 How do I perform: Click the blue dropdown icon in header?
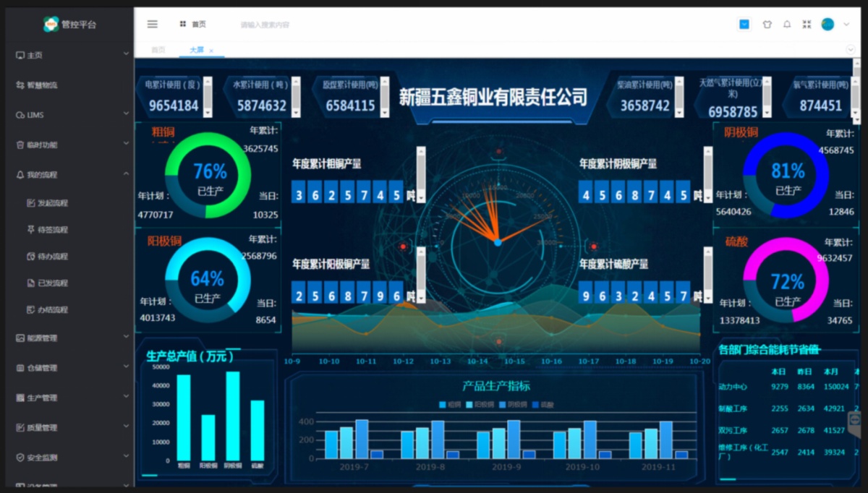click(x=744, y=25)
